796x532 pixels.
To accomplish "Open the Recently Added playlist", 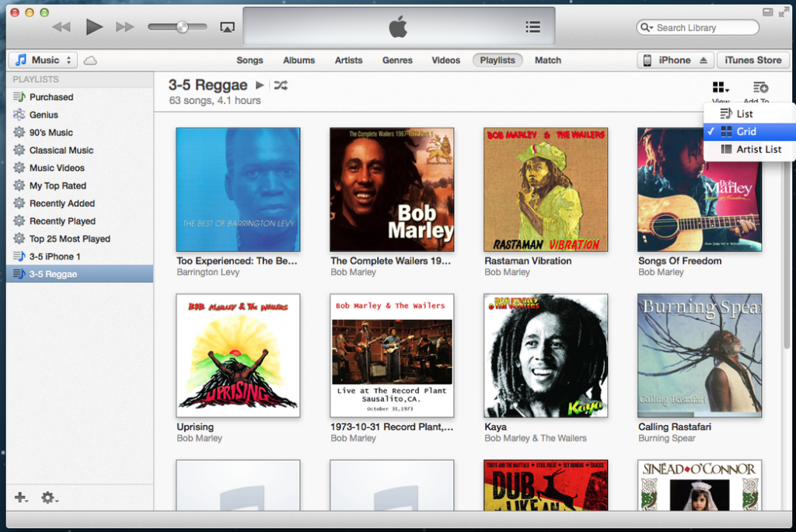I will (x=80, y=203).
